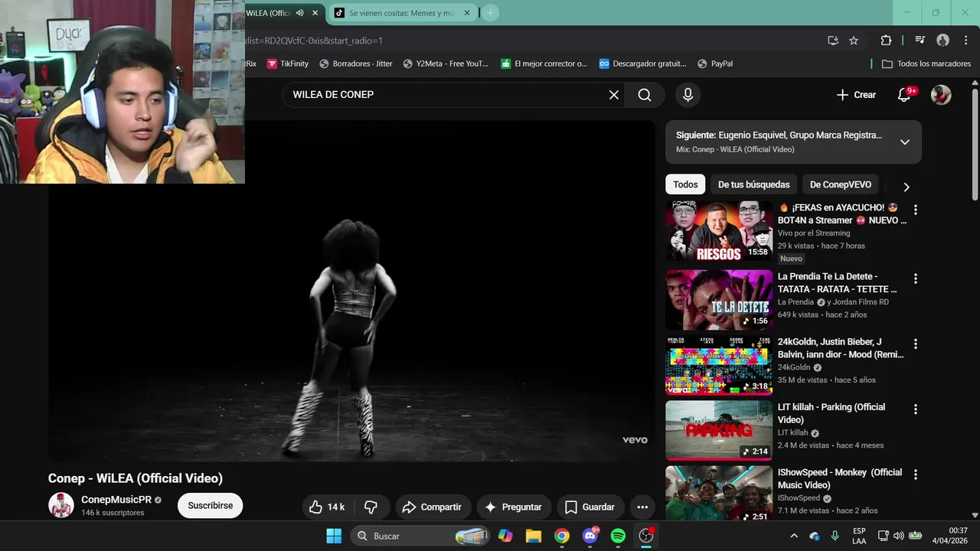Open options menu for LIT killah Parking video
980x551 pixels.
point(915,409)
